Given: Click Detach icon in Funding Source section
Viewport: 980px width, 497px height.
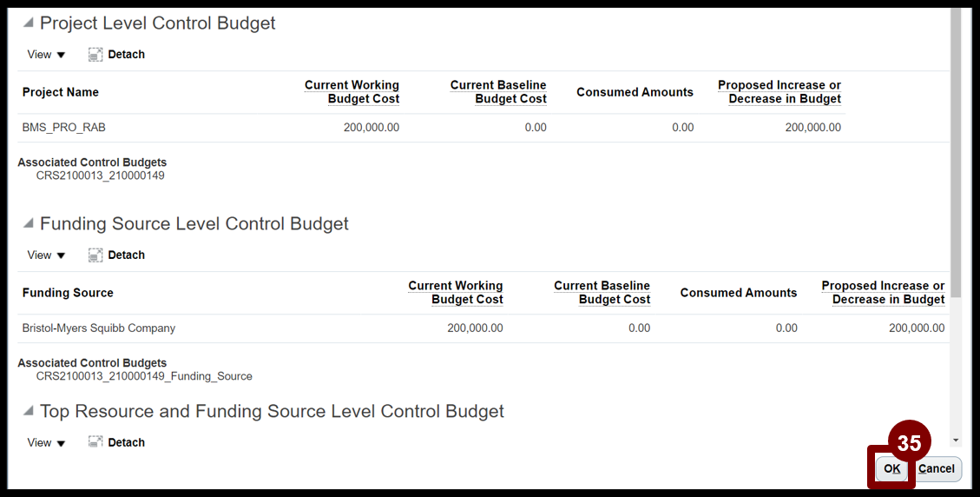Looking at the screenshot, I should [95, 255].
